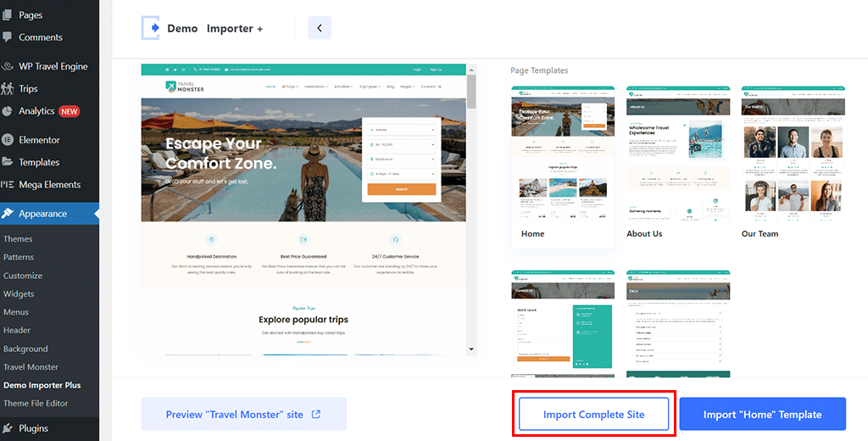This screenshot has height=441, width=868.
Task: Select the FAQs page template thumbnail
Action: point(678,324)
